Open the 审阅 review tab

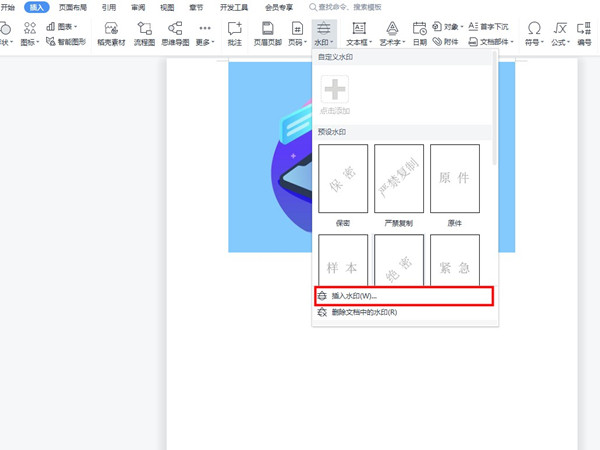[137, 7]
